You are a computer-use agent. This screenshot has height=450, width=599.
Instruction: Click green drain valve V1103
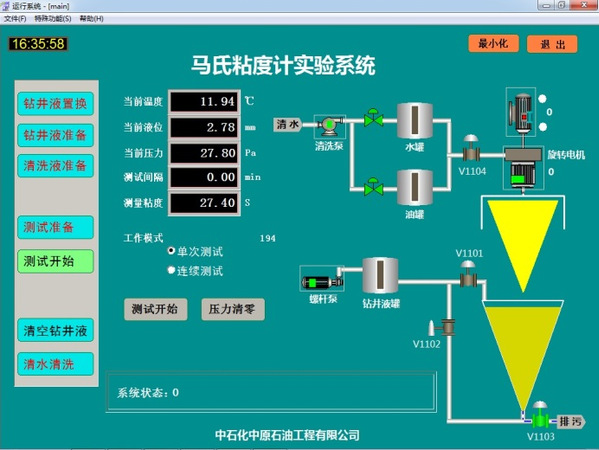click(x=539, y=415)
